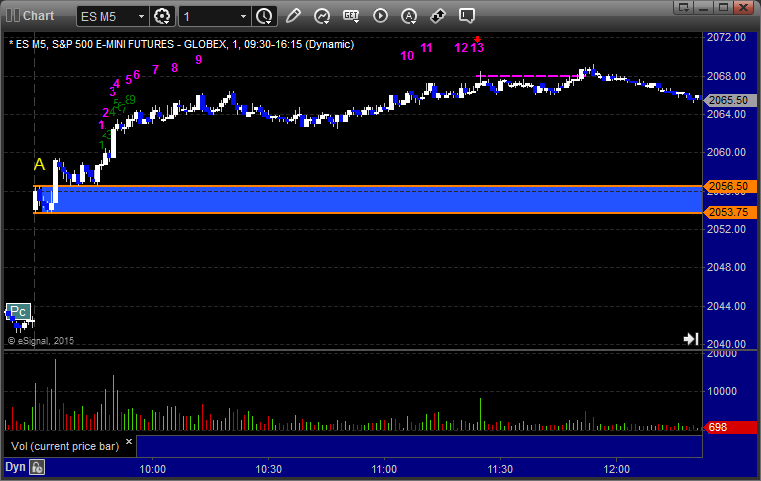761x481 pixels.
Task: Select the Vol (current price bar) tab
Action: click(64, 445)
